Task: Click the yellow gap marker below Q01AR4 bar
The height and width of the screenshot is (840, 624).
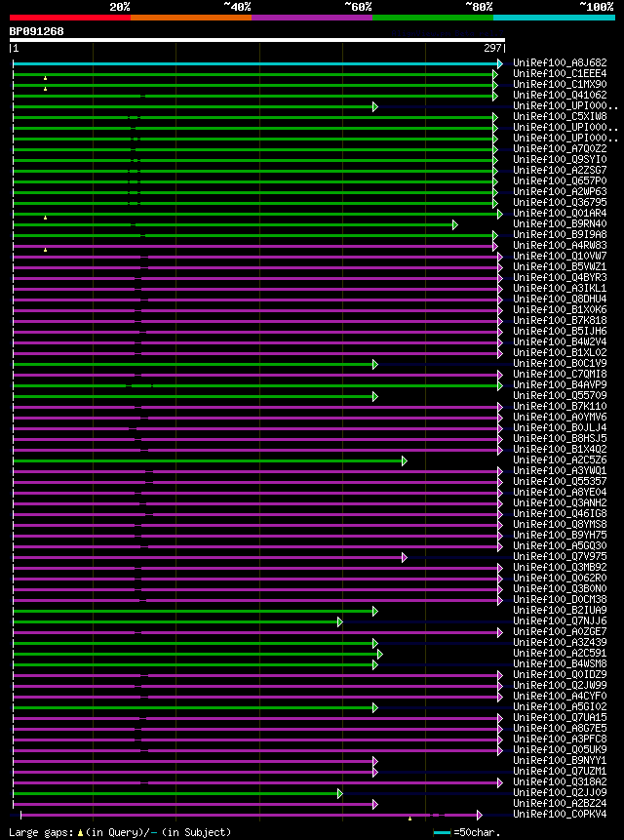Action: point(46,218)
